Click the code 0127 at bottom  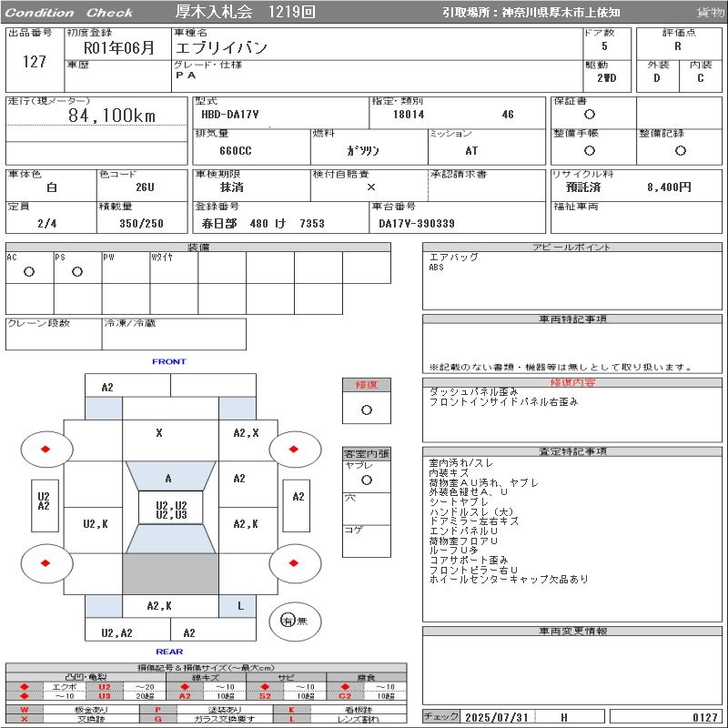click(704, 717)
